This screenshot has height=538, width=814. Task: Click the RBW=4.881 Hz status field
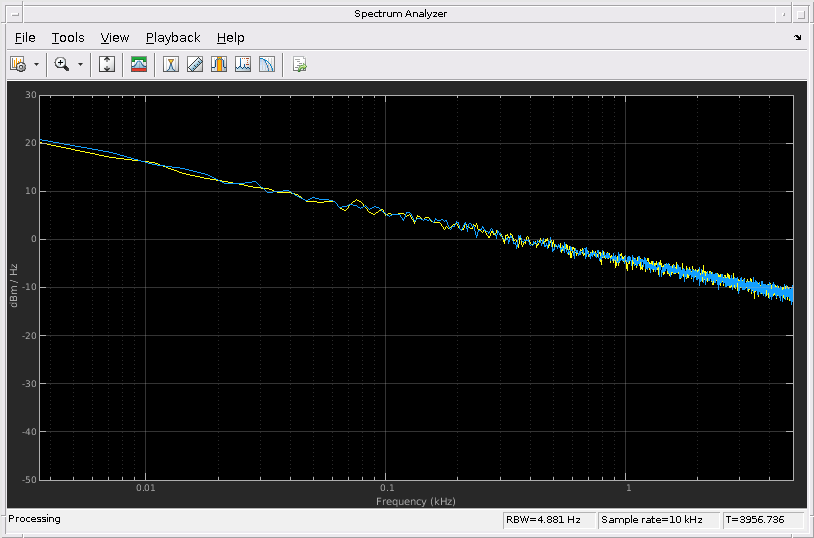point(548,520)
